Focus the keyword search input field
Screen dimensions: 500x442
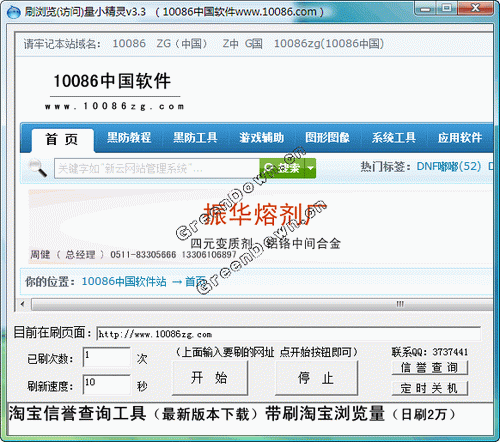coord(157,168)
